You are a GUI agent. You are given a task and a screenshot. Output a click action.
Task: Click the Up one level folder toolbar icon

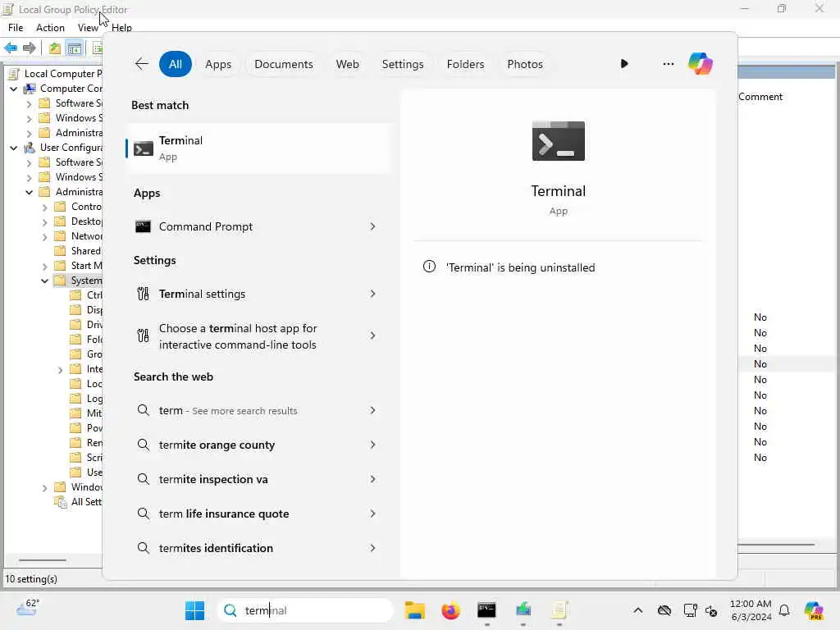tap(55, 48)
